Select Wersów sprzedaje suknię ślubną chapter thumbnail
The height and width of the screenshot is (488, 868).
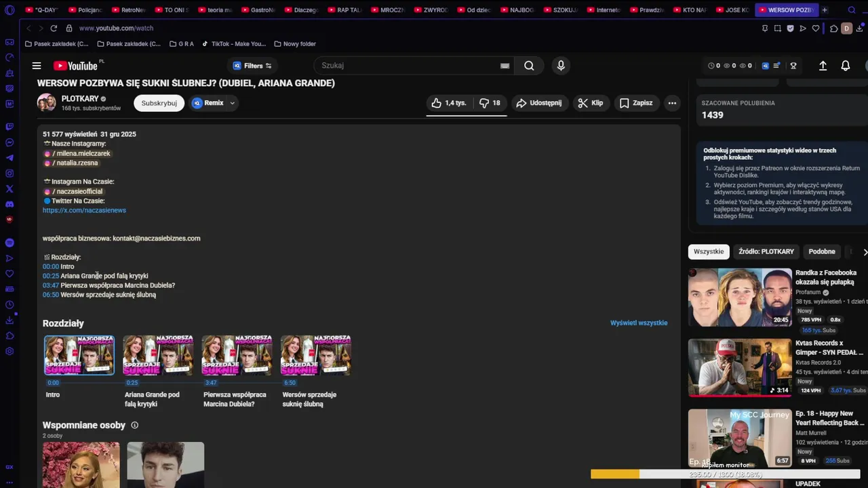[x=316, y=355]
